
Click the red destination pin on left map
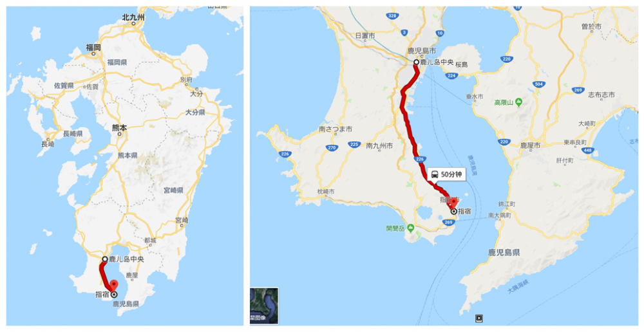[113, 286]
